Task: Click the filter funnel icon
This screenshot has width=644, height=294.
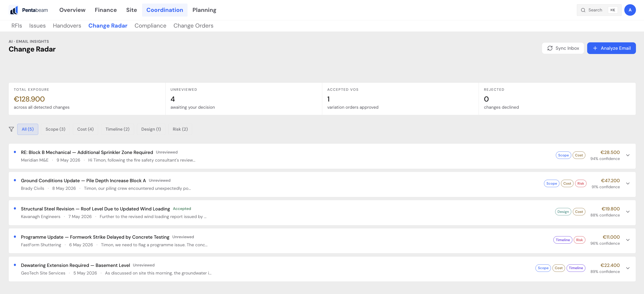Action: pos(11,129)
